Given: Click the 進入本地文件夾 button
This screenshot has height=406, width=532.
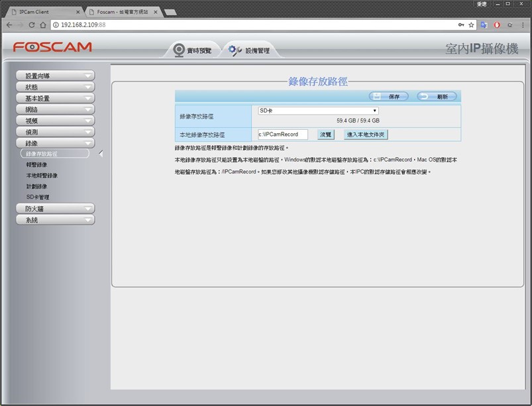Looking at the screenshot, I should point(366,134).
